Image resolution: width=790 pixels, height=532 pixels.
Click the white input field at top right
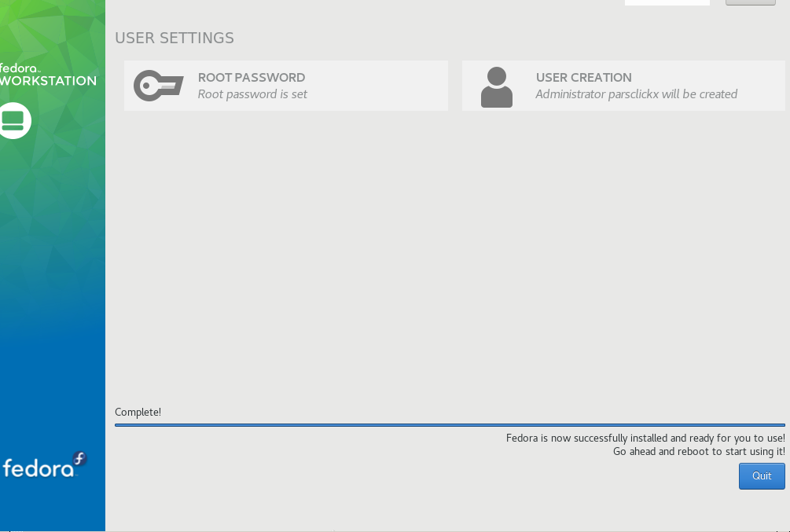pos(667,2)
